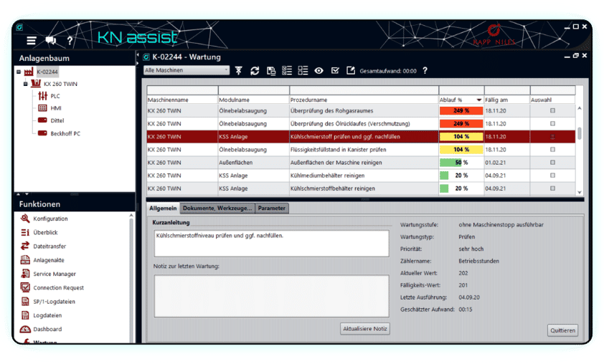Check Auswahl for Kühlschmierstoff prüfen row
Viewport: 604px width, 364px height.
click(553, 137)
